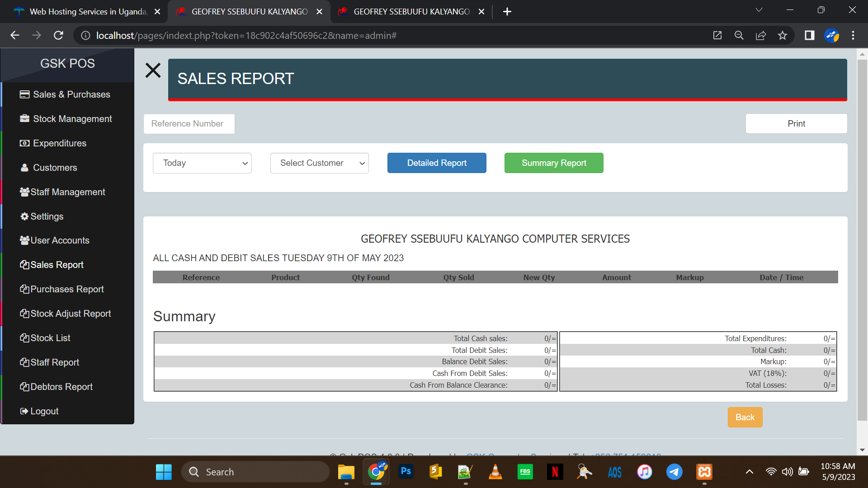Open VLC media player from taskbar

[495, 472]
